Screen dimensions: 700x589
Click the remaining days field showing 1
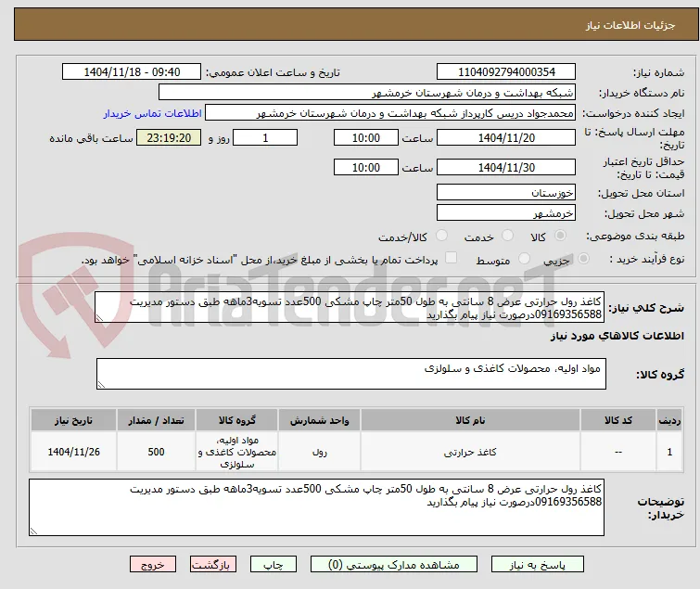[265, 137]
